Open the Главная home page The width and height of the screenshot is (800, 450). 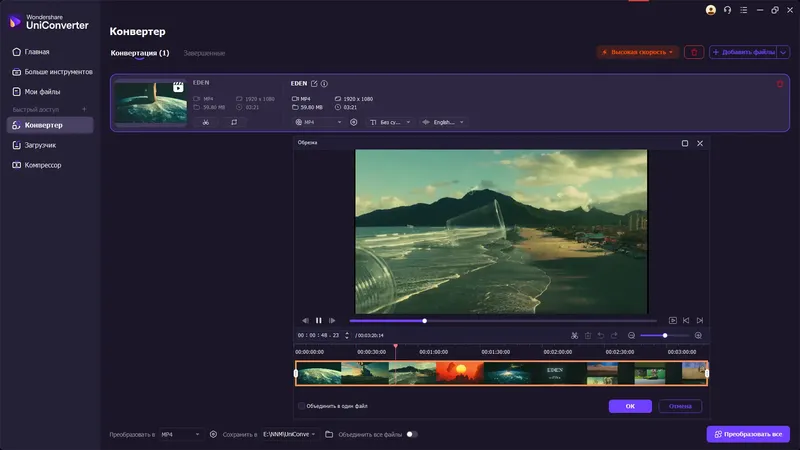click(31, 52)
